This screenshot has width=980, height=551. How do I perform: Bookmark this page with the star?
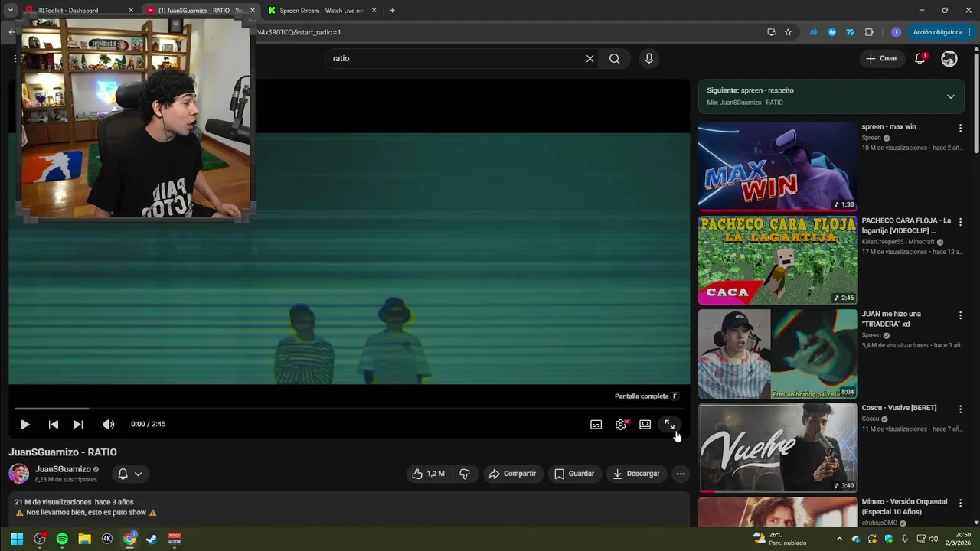788,32
